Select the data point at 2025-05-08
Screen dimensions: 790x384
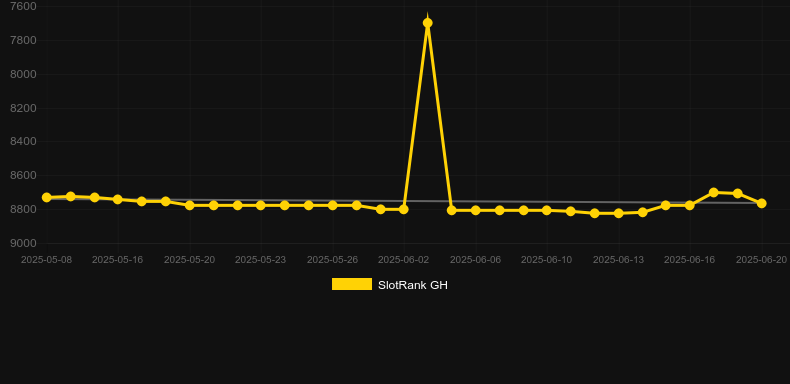pyautogui.click(x=46, y=198)
